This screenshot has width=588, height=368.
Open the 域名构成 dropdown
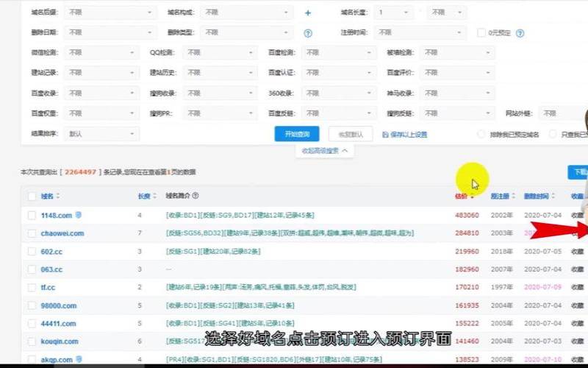coord(247,13)
